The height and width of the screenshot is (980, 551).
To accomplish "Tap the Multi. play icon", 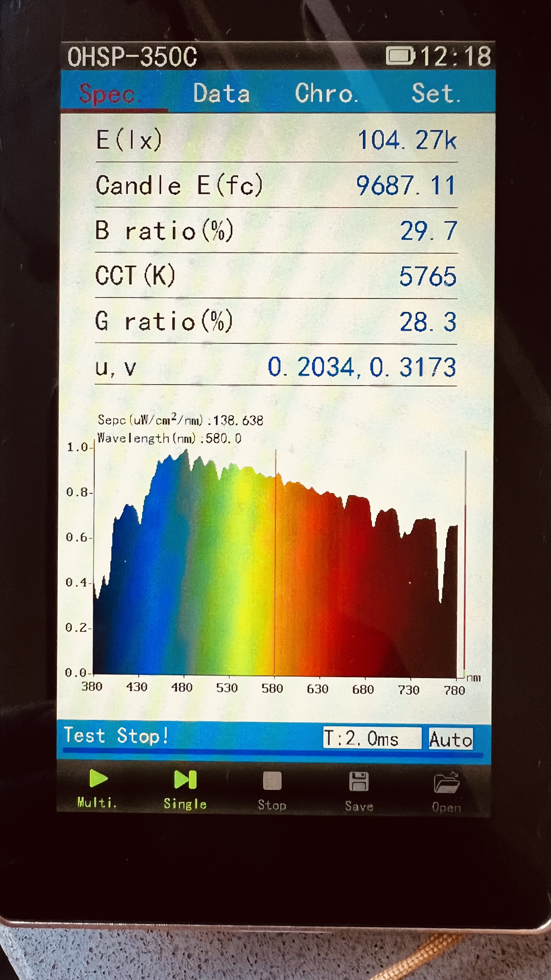I will pos(98,778).
